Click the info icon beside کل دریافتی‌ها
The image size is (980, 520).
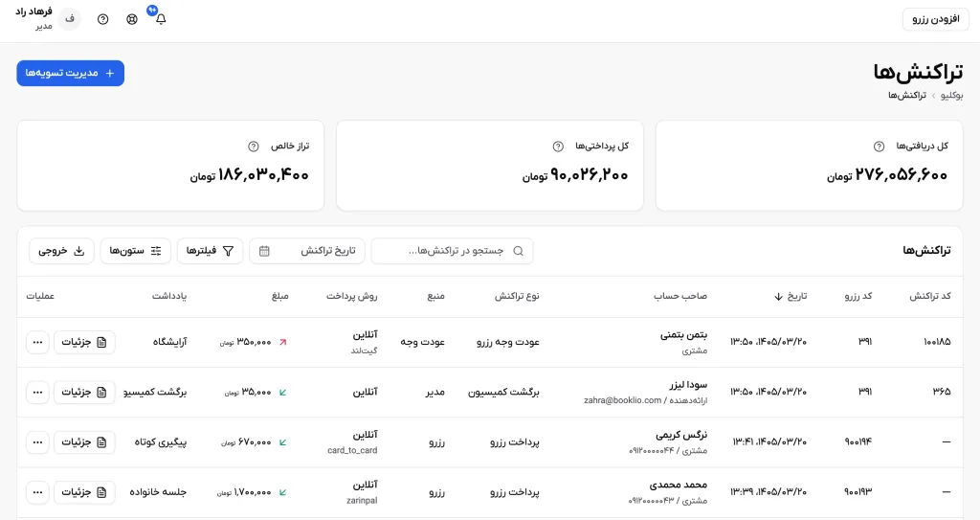click(879, 147)
